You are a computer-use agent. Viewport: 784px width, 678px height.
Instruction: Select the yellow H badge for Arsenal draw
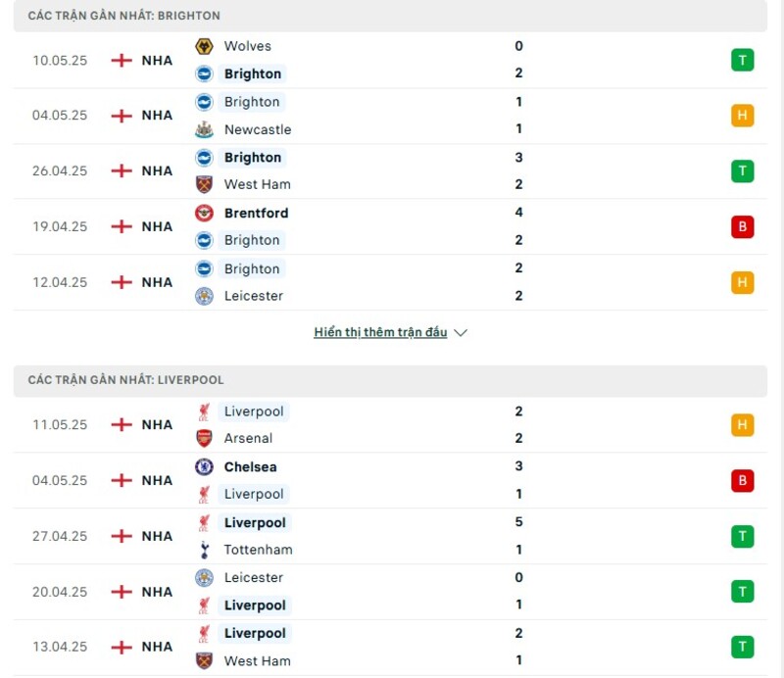[x=742, y=425]
